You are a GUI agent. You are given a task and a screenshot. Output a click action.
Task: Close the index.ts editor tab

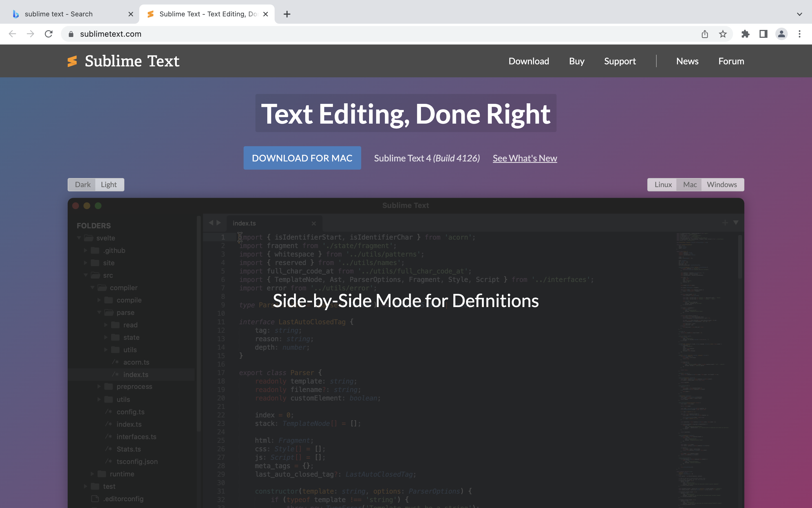(x=314, y=224)
